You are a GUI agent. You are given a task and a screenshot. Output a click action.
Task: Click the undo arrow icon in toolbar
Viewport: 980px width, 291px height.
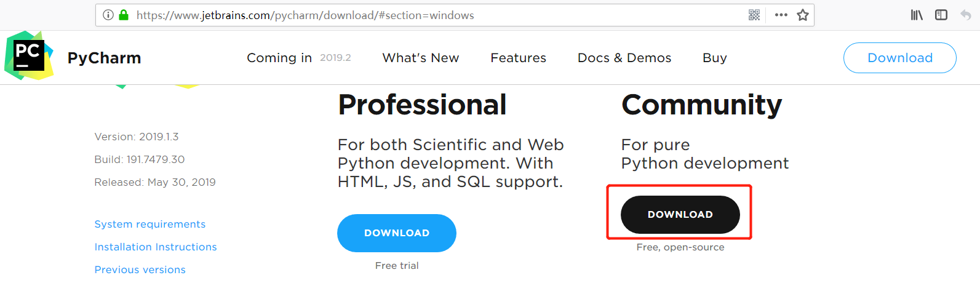click(x=966, y=15)
